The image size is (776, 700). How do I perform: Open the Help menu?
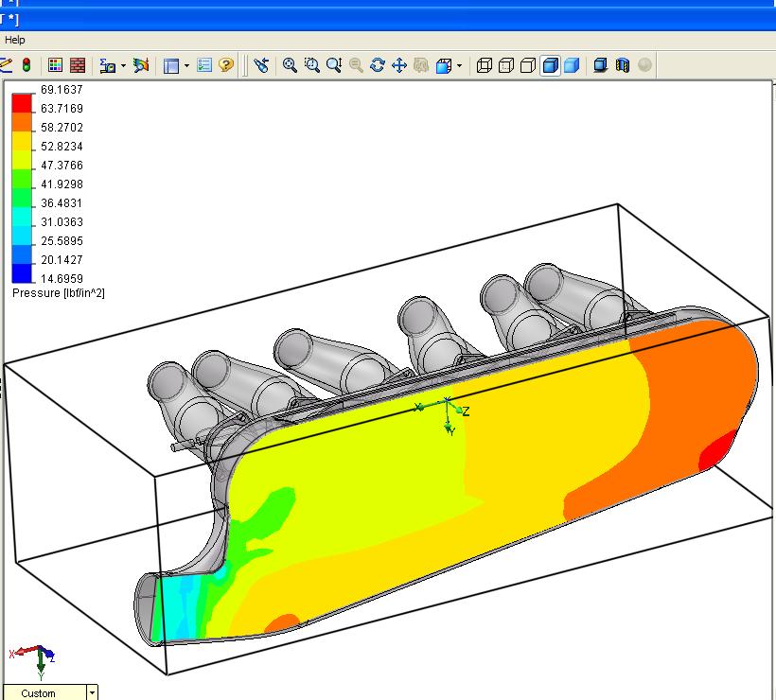point(15,40)
